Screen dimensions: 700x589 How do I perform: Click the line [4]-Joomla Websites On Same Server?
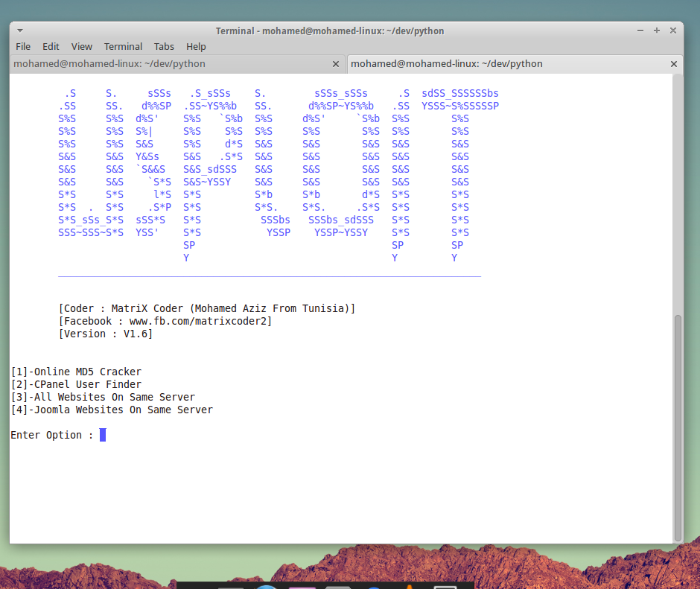click(x=112, y=410)
